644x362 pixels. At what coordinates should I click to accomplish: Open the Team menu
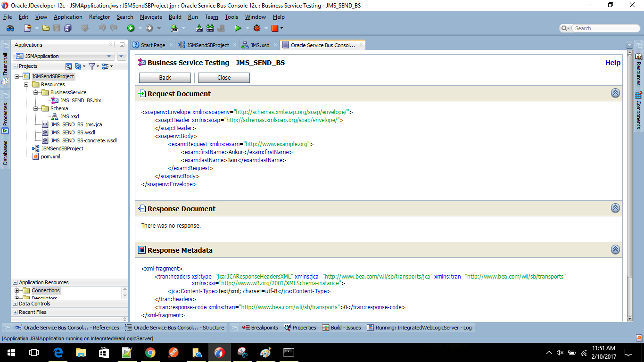pyautogui.click(x=211, y=17)
